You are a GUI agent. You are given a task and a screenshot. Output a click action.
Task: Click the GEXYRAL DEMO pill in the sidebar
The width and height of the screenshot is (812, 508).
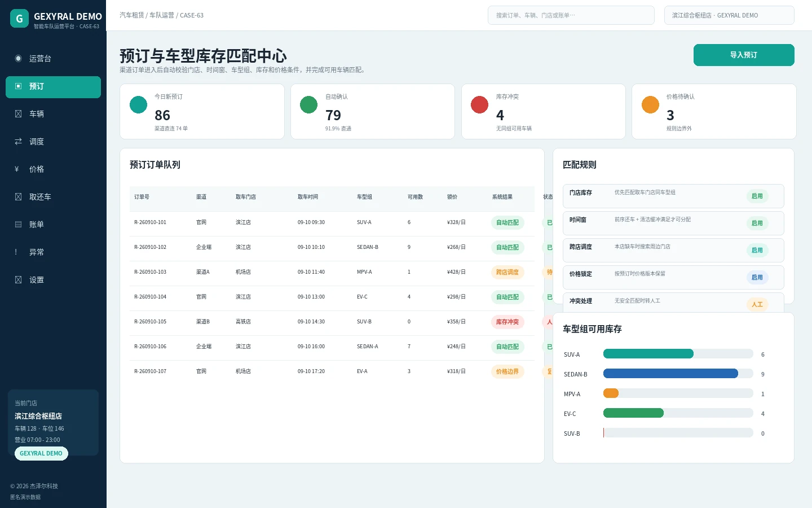(41, 453)
